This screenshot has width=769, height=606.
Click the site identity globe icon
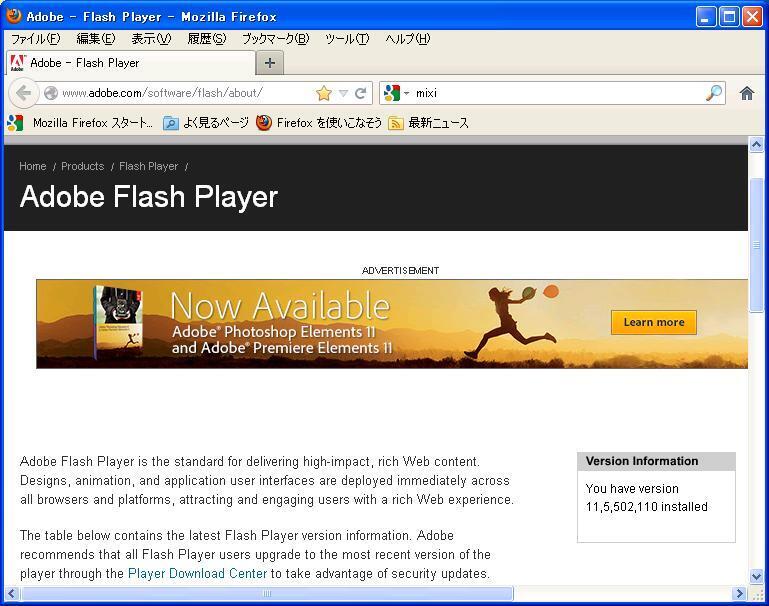[x=51, y=93]
